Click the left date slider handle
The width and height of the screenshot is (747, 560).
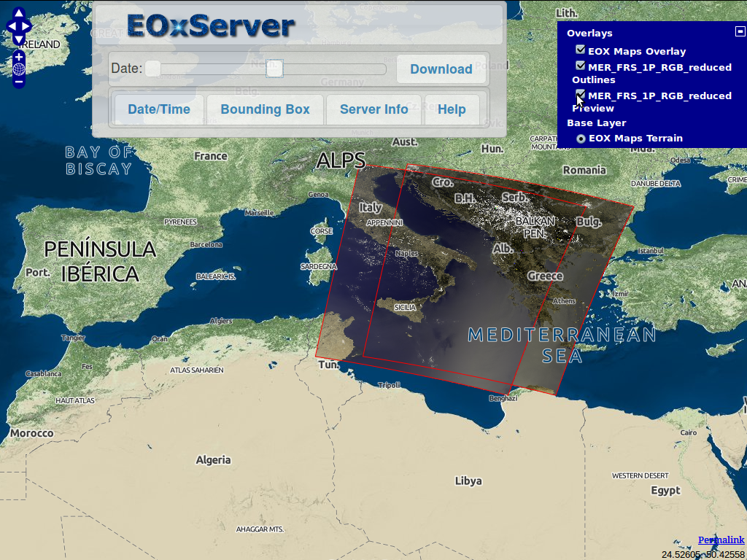(x=152, y=69)
